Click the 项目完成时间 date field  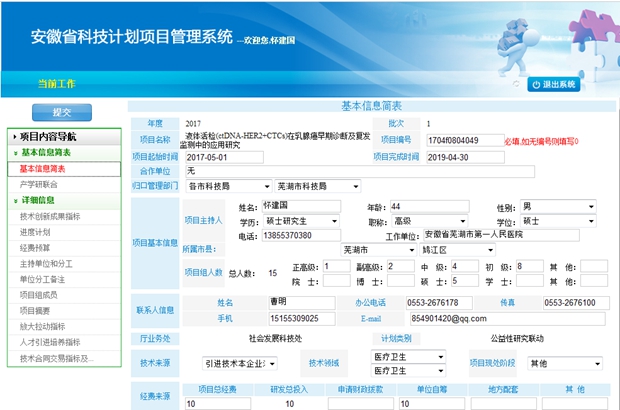coord(465,157)
